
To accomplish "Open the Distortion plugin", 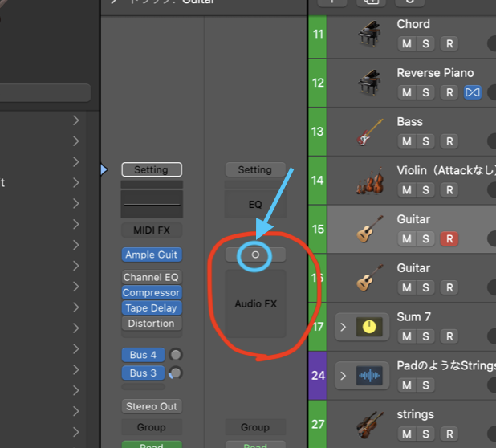I will 152,324.
